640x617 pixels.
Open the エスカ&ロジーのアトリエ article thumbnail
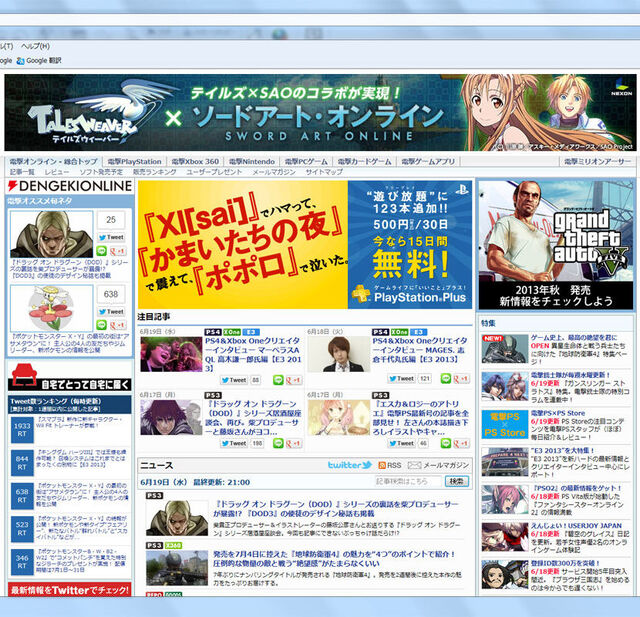click(x=339, y=417)
